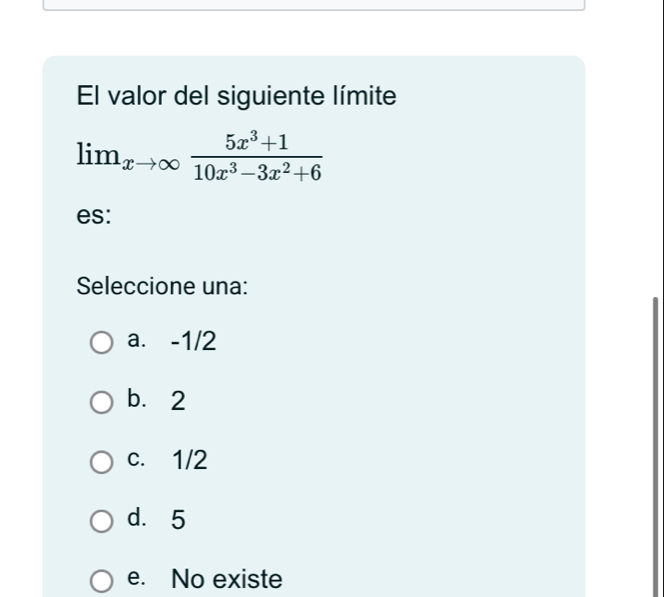Click the letter label "a."
The height and width of the screenshot is (597, 664).
click(x=138, y=343)
